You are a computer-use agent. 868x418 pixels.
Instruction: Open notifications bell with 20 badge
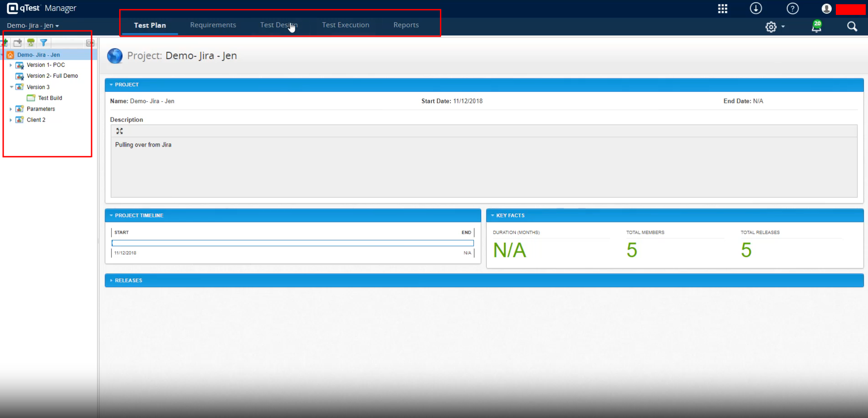coord(816,27)
